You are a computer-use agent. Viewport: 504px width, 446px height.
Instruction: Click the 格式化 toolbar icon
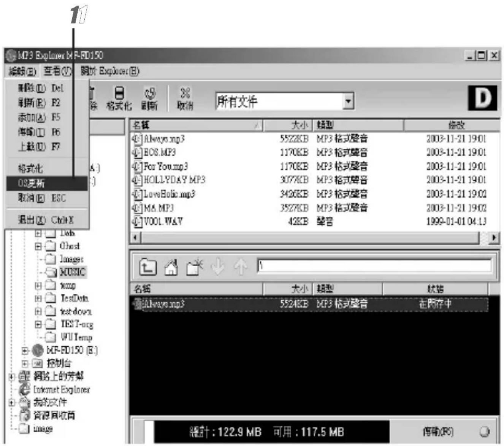click(119, 98)
